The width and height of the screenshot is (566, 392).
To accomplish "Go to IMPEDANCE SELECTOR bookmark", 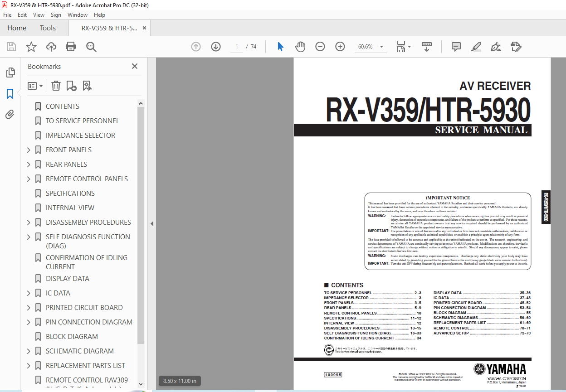I will coord(80,136).
